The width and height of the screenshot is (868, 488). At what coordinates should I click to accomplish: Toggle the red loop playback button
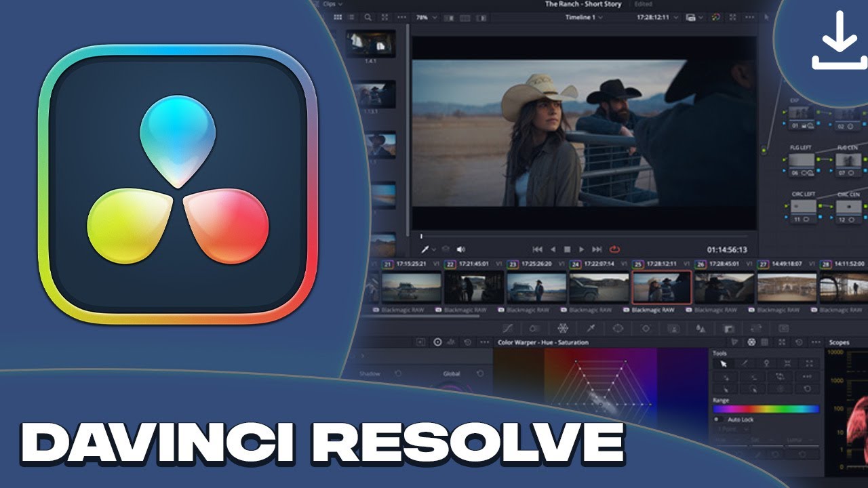(615, 249)
